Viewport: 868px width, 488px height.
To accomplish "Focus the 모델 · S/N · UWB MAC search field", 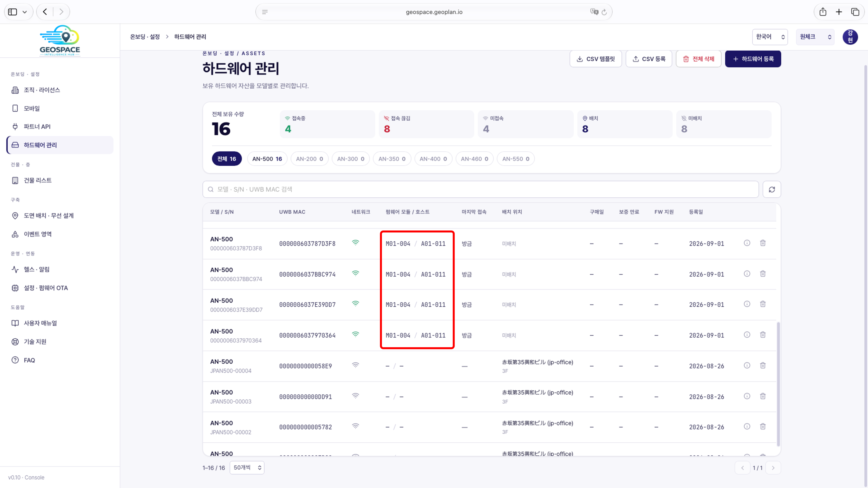I will click(481, 190).
